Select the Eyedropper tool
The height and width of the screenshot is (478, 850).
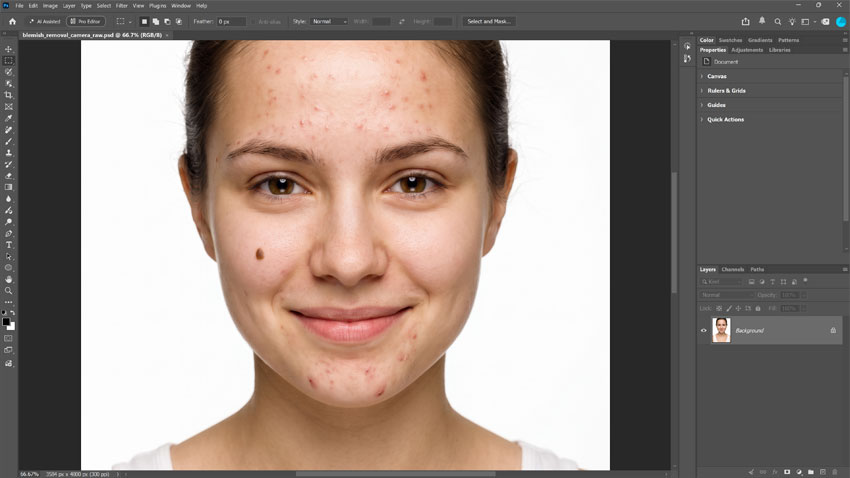point(9,118)
